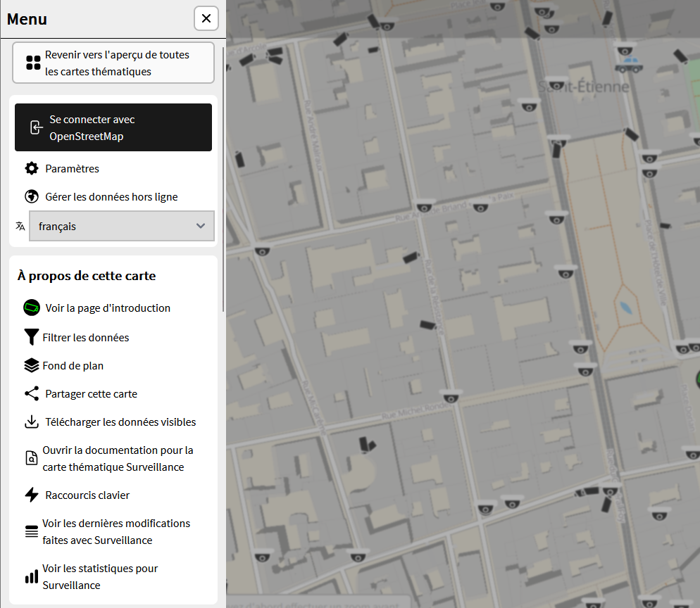The height and width of the screenshot is (608, 700).
Task: Open documentation for Surveillance thematic map
Action: click(118, 459)
